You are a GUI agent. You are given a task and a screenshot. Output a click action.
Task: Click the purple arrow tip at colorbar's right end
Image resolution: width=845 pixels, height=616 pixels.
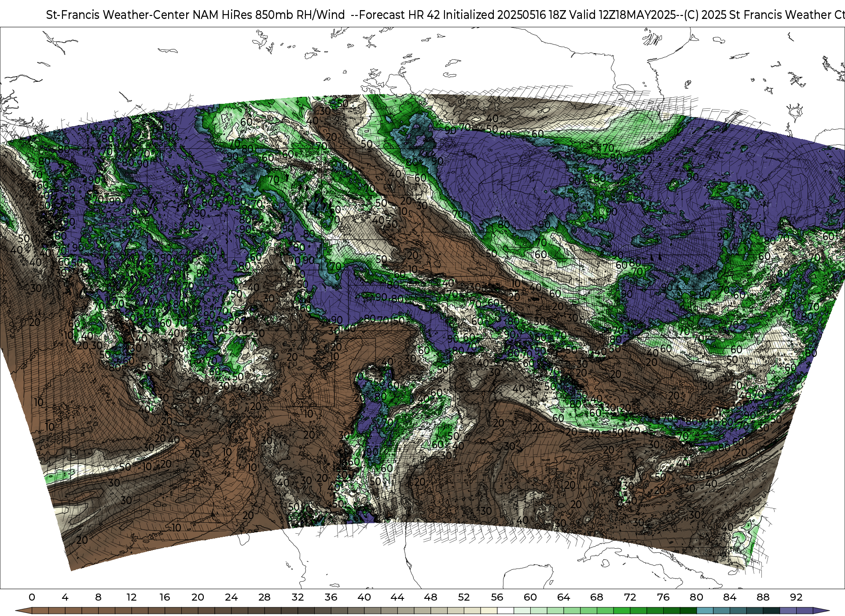820,611
